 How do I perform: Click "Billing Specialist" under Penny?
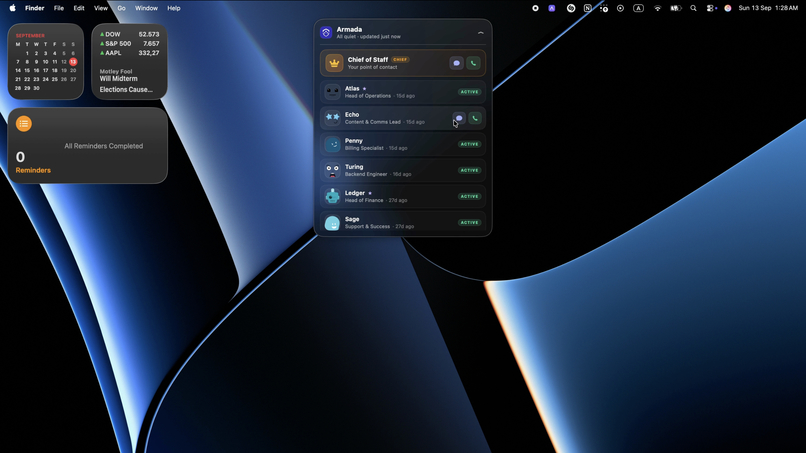point(364,148)
